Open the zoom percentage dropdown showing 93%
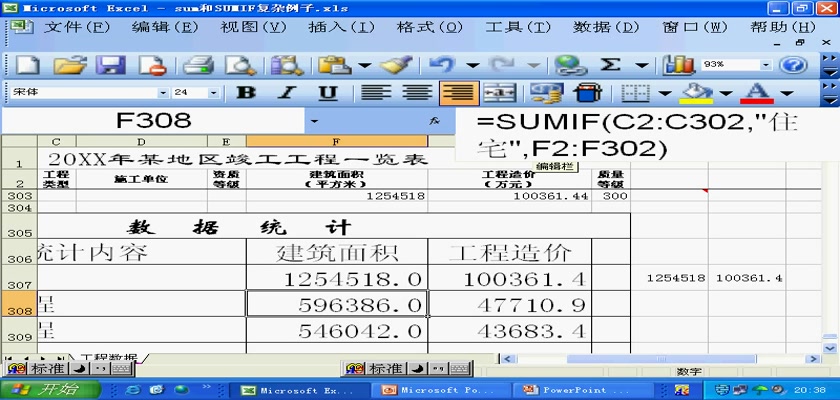 pyautogui.click(x=764, y=65)
